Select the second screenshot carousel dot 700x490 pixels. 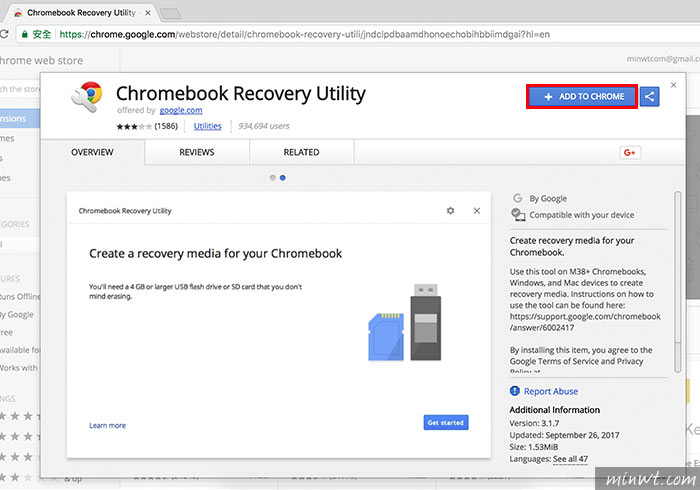pyautogui.click(x=283, y=178)
